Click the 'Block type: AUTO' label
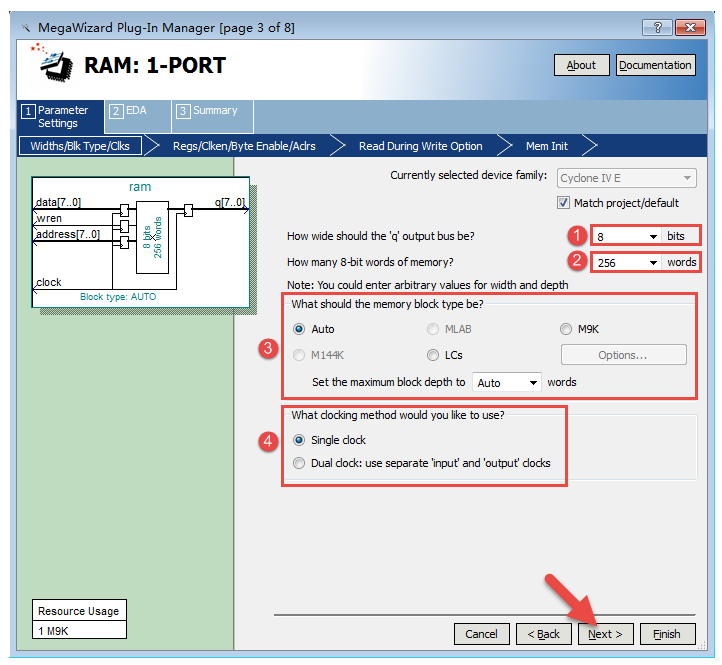The height and width of the screenshot is (665, 722). (118, 297)
